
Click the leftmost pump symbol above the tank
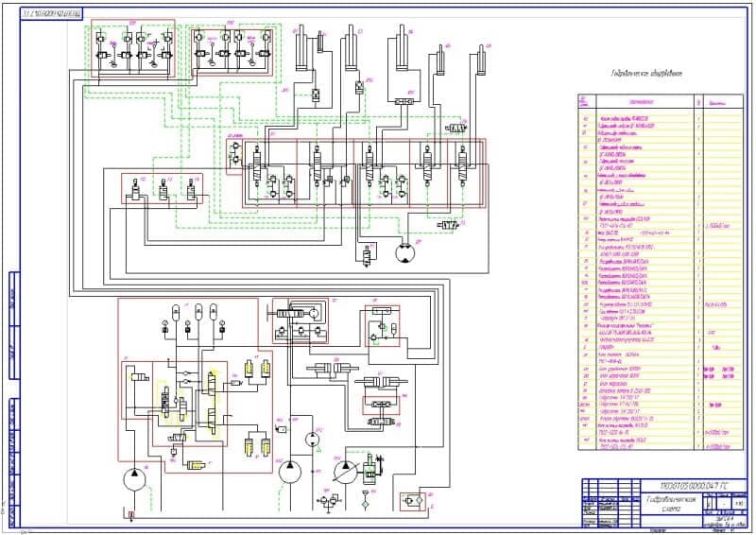click(x=134, y=478)
